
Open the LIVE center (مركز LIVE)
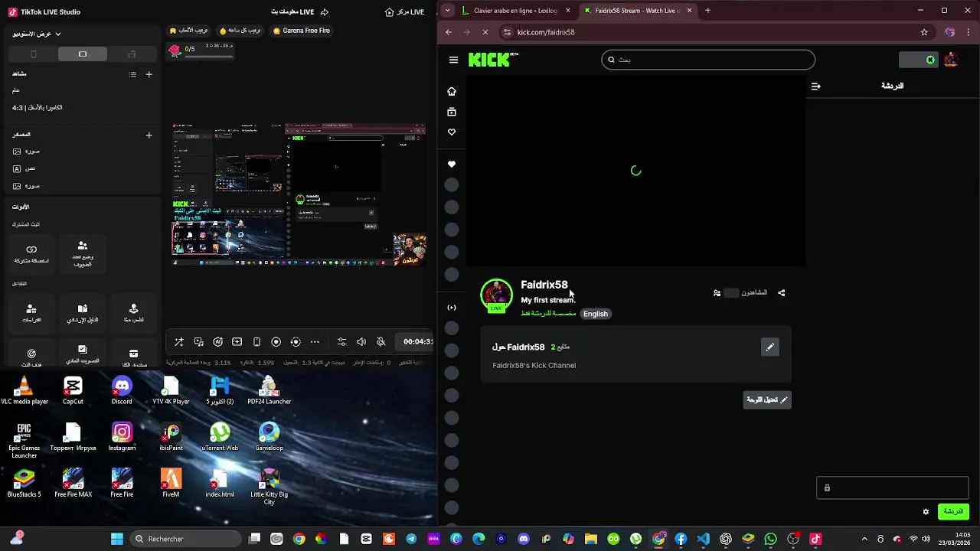pos(405,12)
